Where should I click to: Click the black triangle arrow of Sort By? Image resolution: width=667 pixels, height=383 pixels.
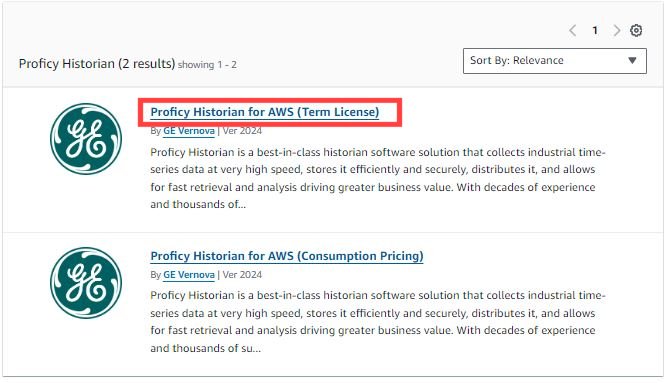coord(632,60)
